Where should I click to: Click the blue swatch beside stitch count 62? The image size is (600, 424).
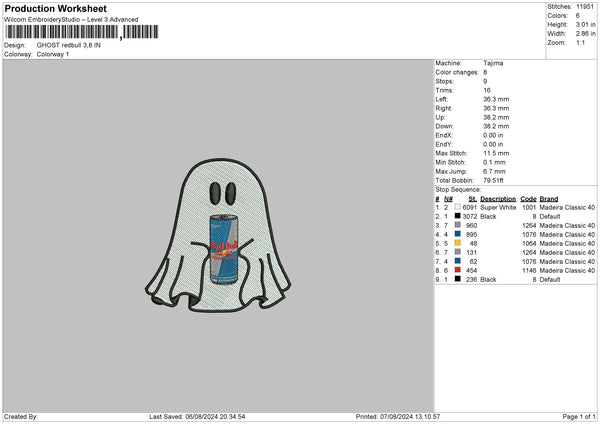[458, 261]
